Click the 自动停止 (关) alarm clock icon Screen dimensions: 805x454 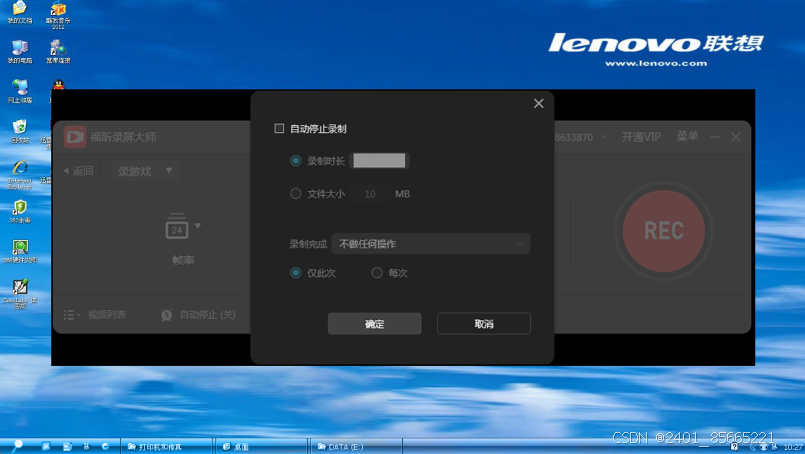click(x=166, y=315)
